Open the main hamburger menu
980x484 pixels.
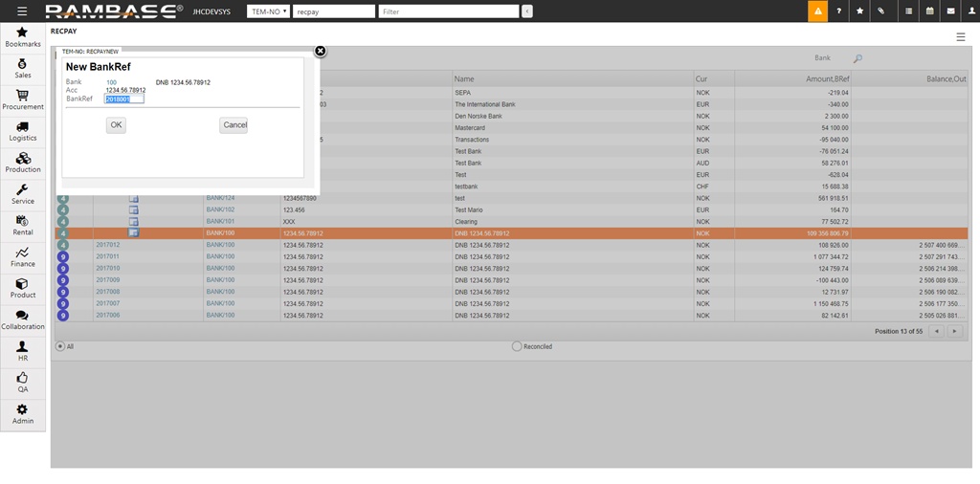pyautogui.click(x=22, y=11)
